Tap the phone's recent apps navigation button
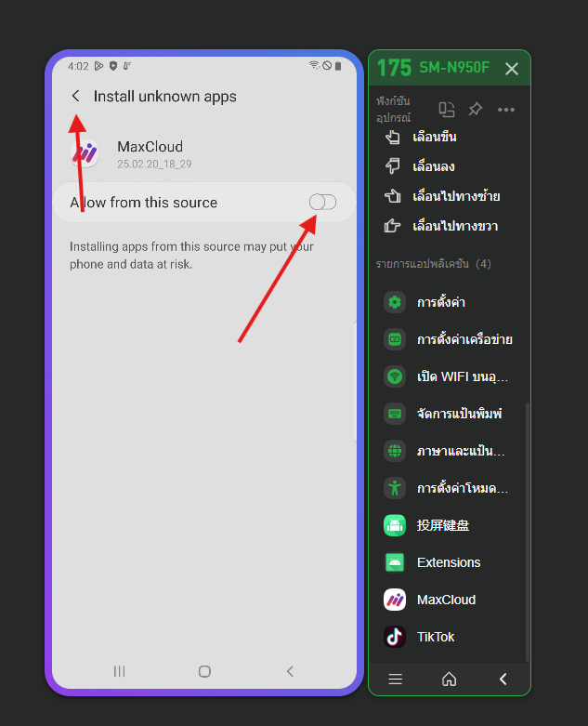Screen dimensions: 588x726 [x=119, y=671]
